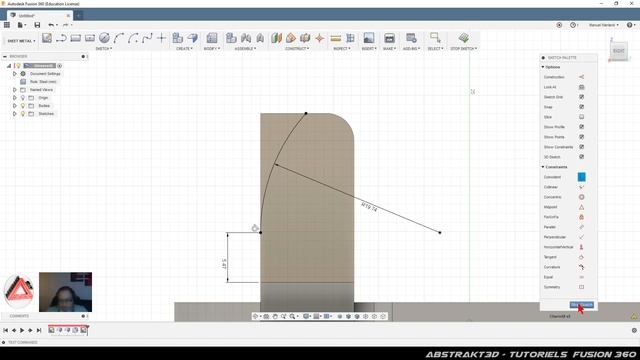This screenshot has width=640, height=360.
Task: Redo the last action
Action: 65,25
